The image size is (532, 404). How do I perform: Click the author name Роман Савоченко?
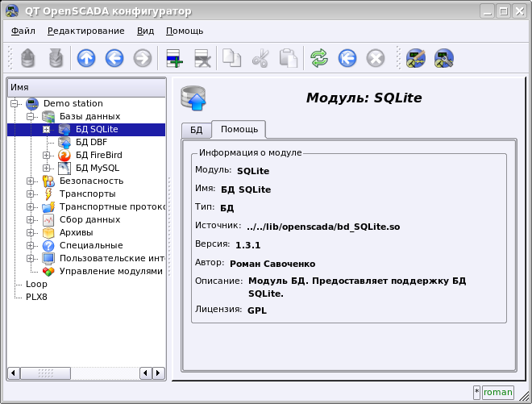[x=272, y=264]
